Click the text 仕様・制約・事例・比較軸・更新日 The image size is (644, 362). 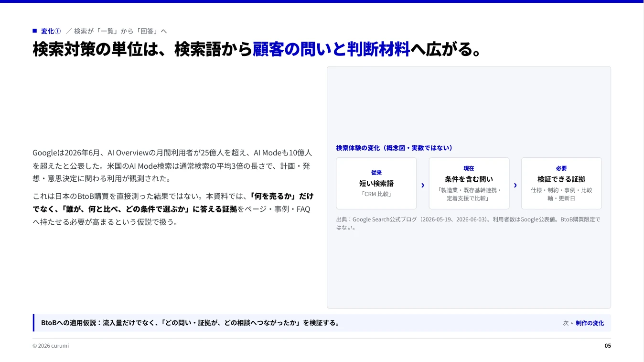pos(561,194)
